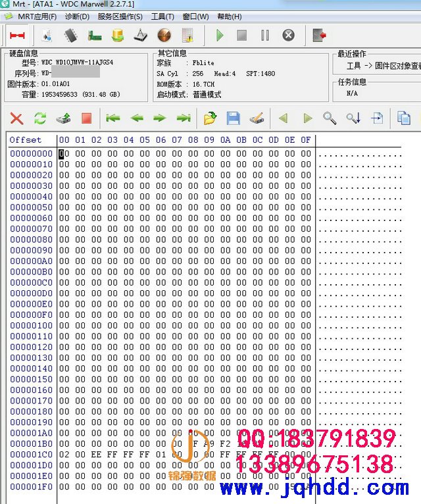Open the 服务区操作(S) menu
This screenshot has width=421, height=504.
click(120, 16)
